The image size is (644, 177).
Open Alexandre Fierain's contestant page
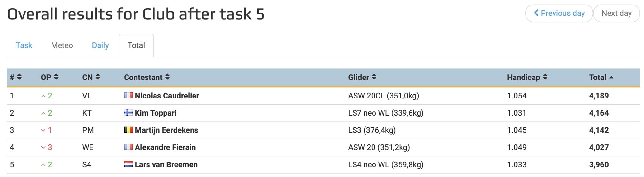(x=165, y=147)
